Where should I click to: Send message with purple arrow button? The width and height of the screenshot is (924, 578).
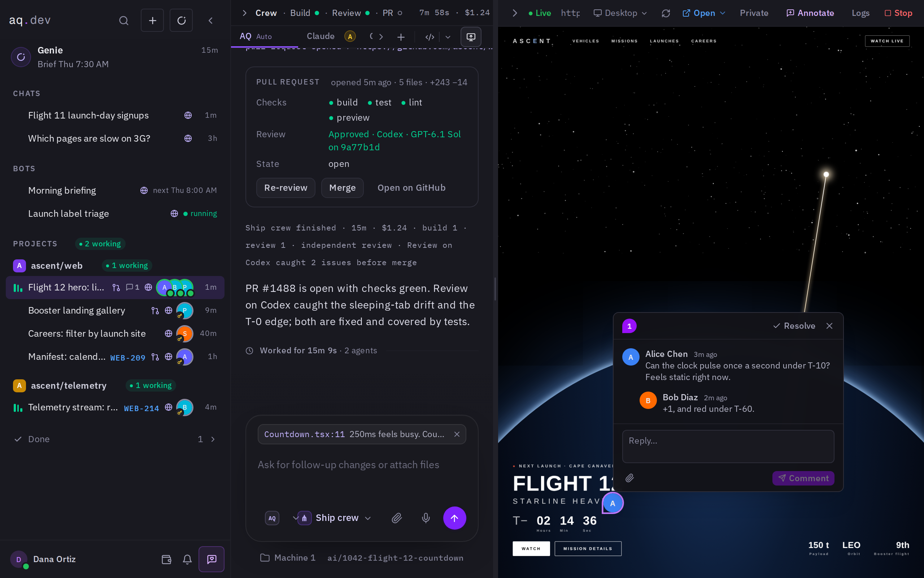point(454,518)
